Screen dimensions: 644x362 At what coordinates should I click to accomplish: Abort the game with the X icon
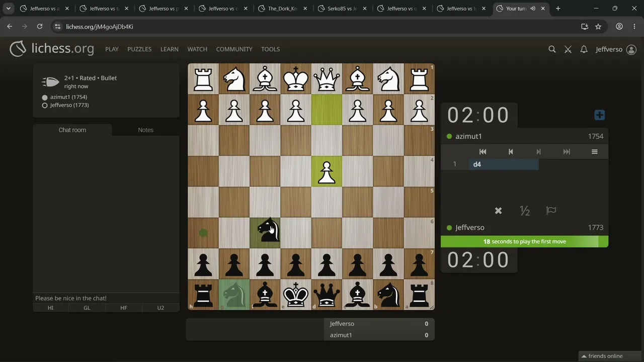click(x=498, y=211)
